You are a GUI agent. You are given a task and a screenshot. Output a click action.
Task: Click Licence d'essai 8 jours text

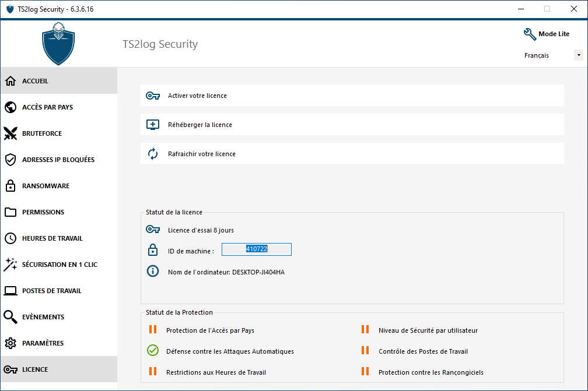coord(201,230)
